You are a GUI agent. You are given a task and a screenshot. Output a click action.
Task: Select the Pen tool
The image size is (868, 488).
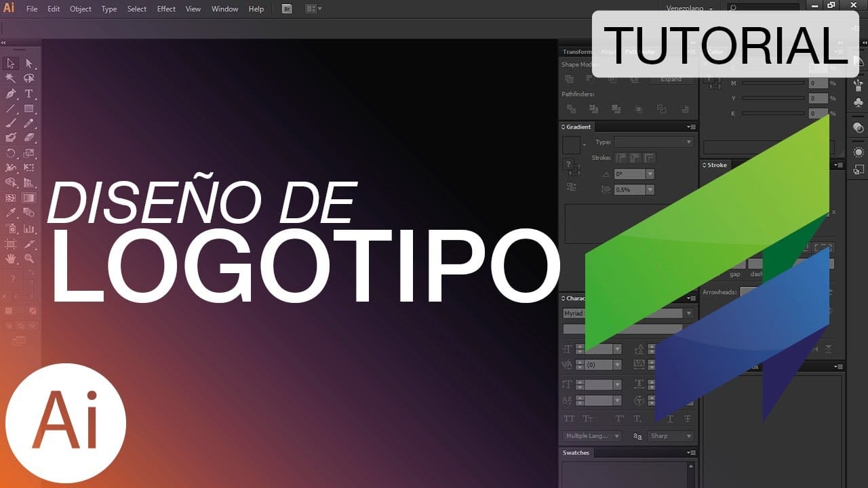[x=11, y=94]
